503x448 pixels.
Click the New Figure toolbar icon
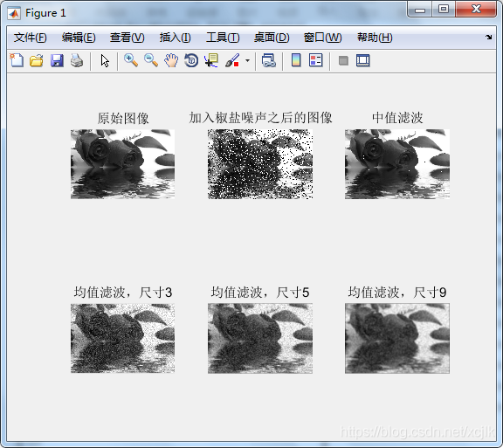17,60
